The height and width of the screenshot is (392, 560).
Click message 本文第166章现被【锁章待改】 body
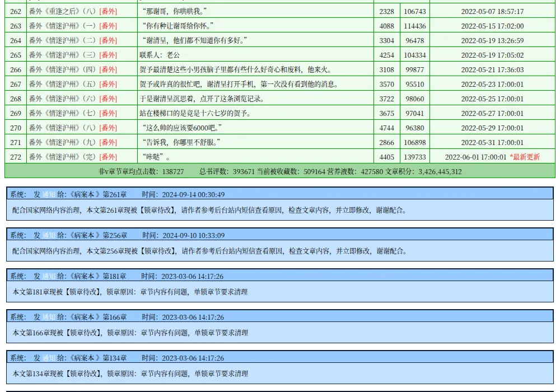[130, 333]
